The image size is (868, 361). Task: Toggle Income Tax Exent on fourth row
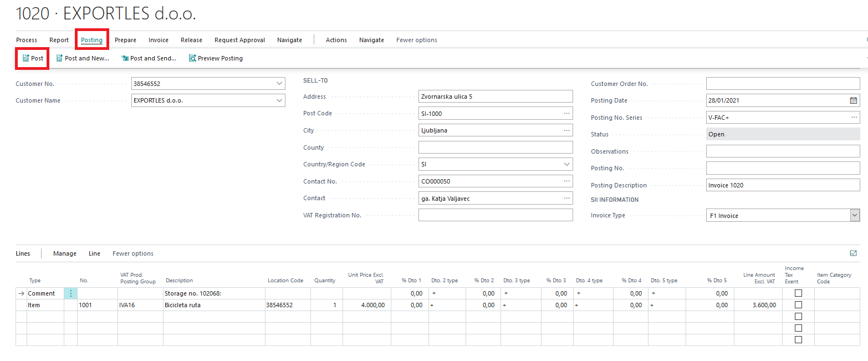798,328
